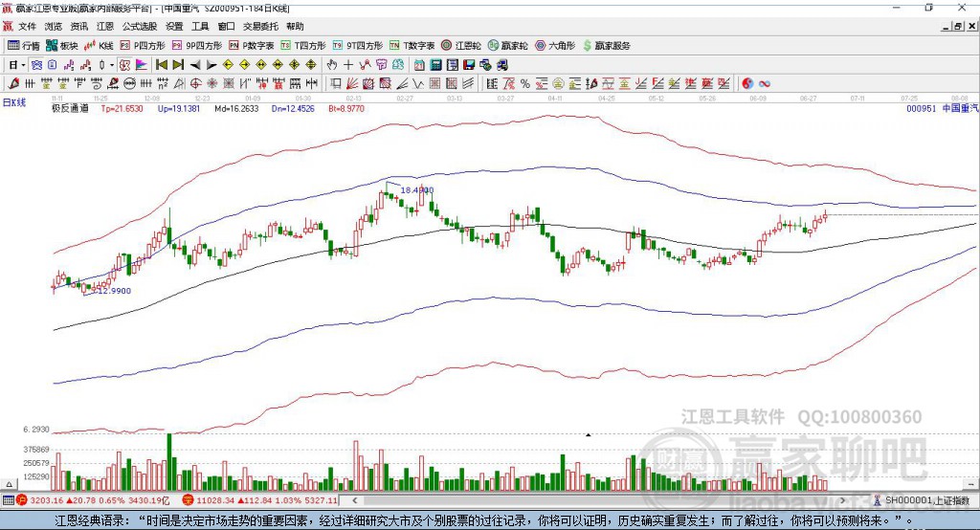Open the 9T四方形 tool

pos(358,46)
